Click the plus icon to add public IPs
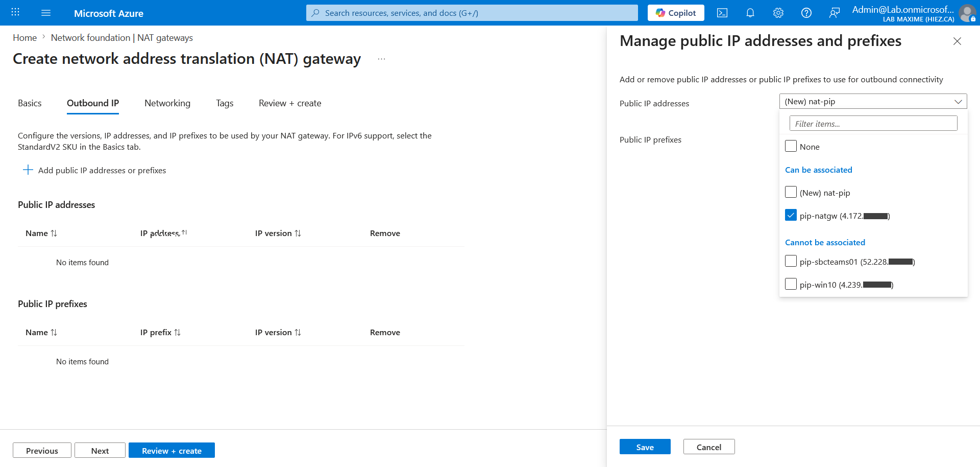The height and width of the screenshot is (467, 980). (28, 170)
